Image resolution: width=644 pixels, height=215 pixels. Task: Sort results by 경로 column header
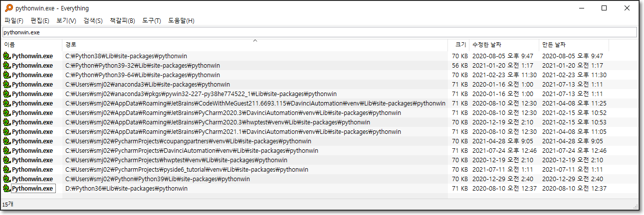pos(255,45)
